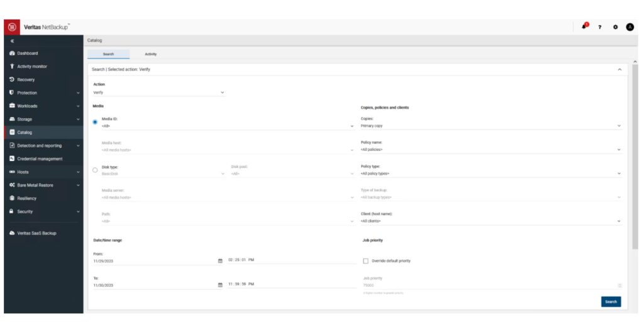Click the Storage drive icon
The width and height of the screenshot is (644, 322).
click(12, 119)
